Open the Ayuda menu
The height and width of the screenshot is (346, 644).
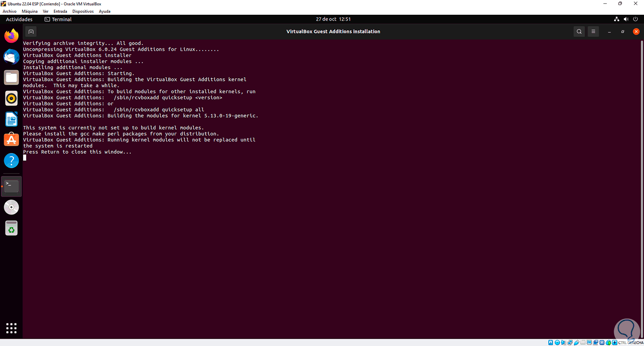click(x=104, y=11)
